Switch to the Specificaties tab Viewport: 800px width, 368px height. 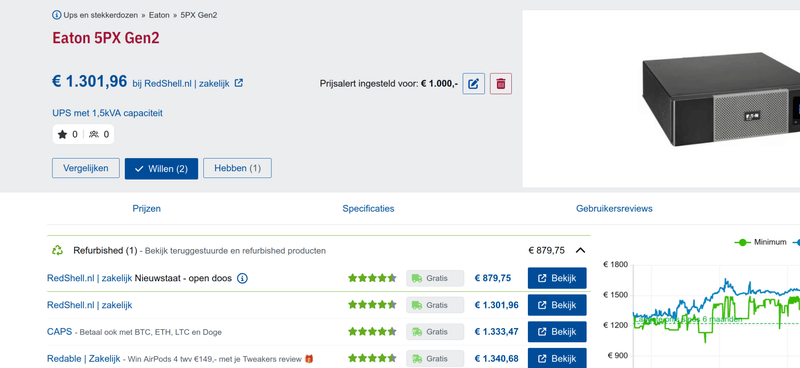[x=368, y=208]
